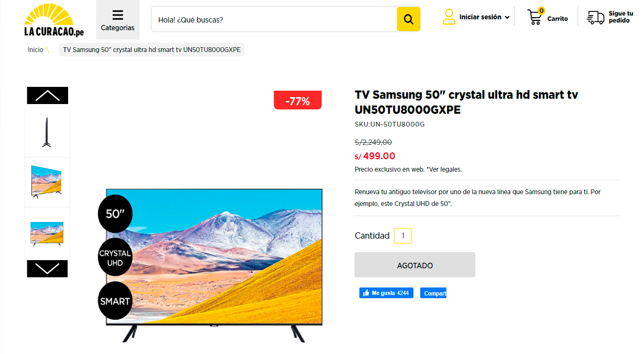Click the Cantidad quantity field

[403, 235]
